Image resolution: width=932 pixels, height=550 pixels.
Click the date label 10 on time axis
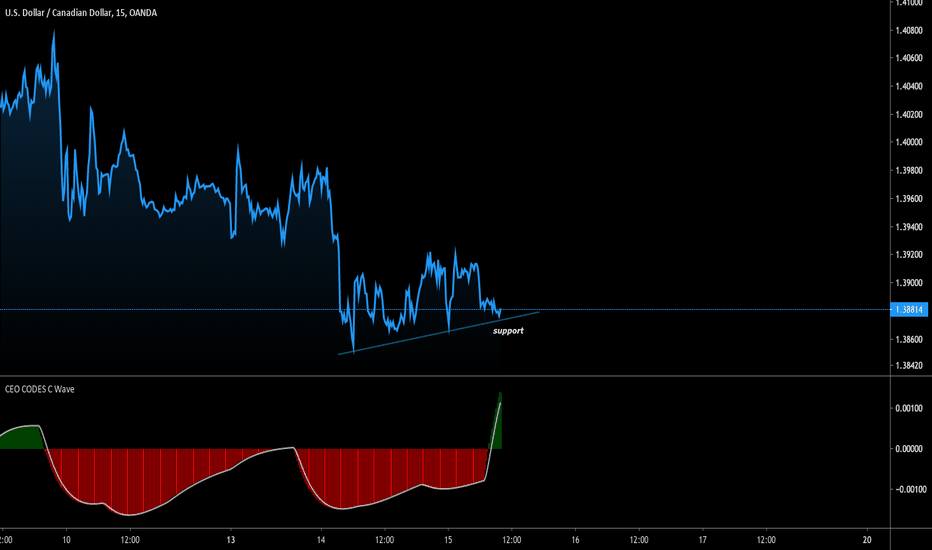(66, 540)
